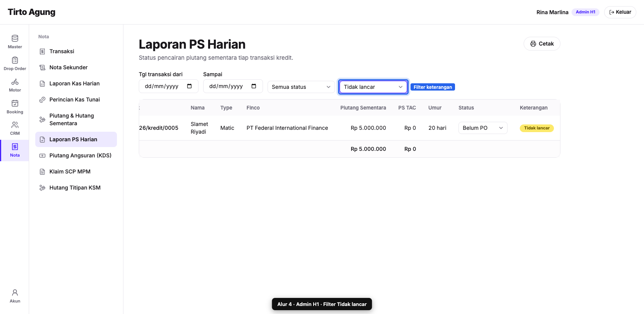
Task: Open the Akun user icon
Action: point(15,293)
